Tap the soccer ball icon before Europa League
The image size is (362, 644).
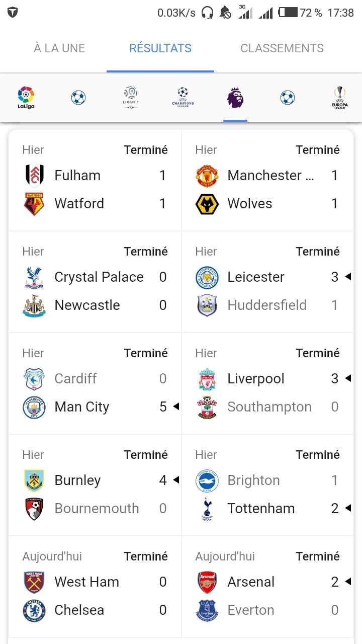[x=288, y=98]
